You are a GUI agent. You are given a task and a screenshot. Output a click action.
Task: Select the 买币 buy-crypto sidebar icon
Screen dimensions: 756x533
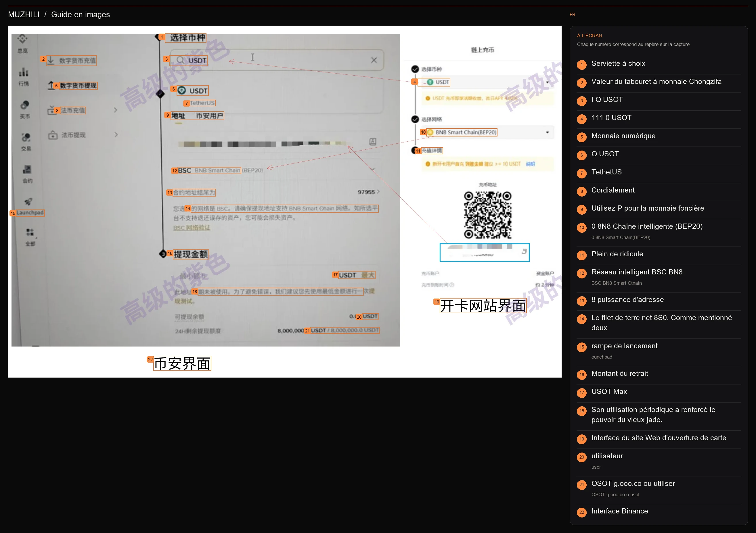click(x=25, y=105)
